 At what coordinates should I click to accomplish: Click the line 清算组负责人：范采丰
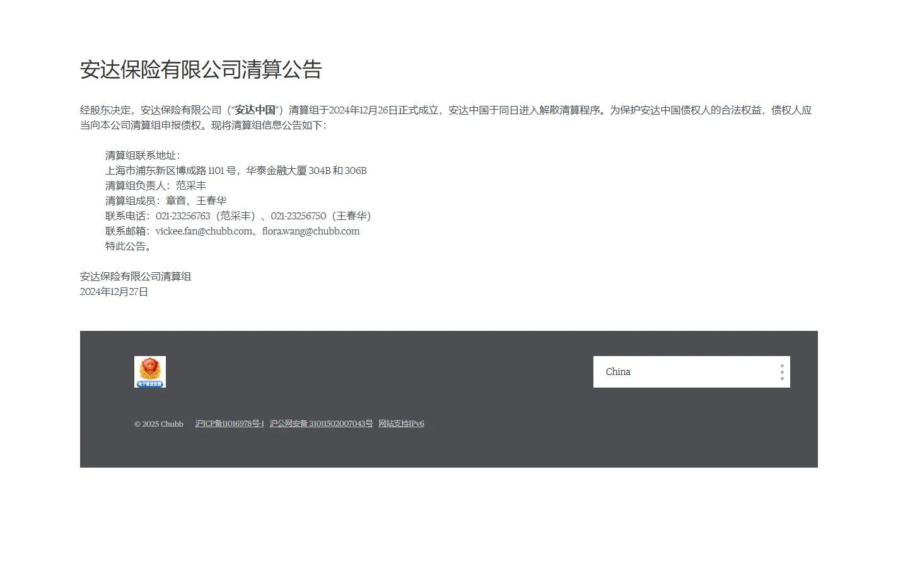coord(156,186)
